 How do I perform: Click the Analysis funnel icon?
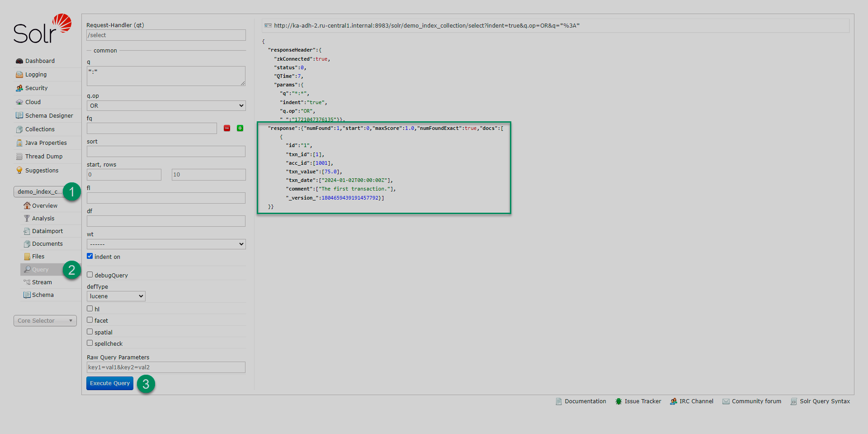pyautogui.click(x=27, y=219)
